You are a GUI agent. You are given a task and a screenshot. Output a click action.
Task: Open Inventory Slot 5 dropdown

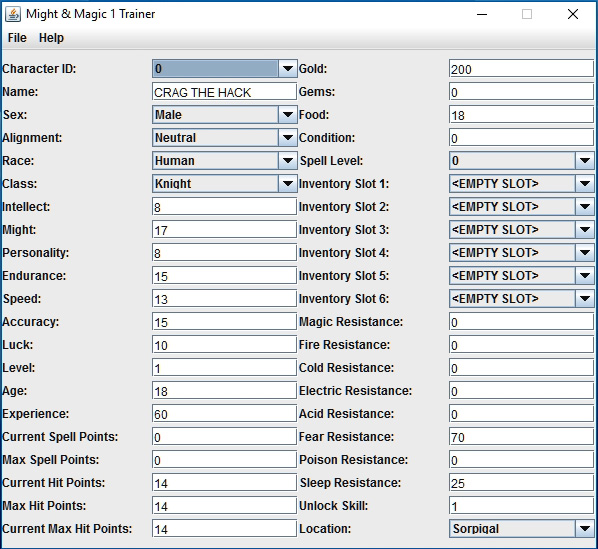pos(521,275)
